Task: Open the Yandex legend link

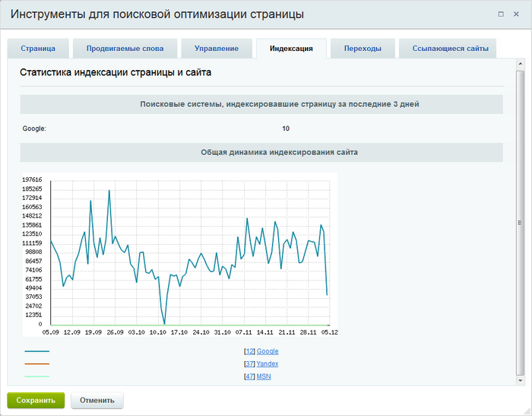Action: pyautogui.click(x=268, y=364)
